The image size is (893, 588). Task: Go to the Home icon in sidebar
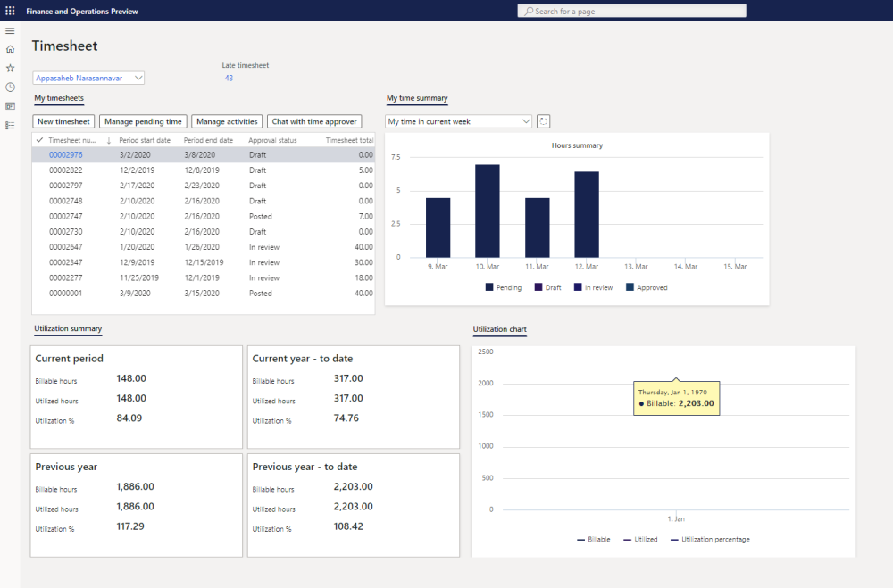click(x=10, y=49)
